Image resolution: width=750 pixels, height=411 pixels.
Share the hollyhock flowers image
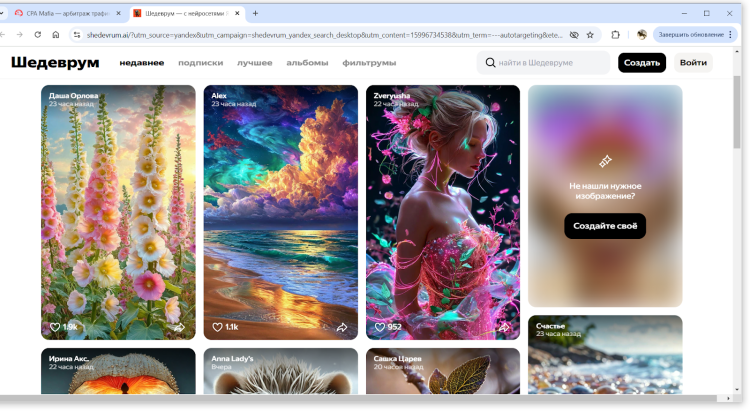[x=180, y=327]
